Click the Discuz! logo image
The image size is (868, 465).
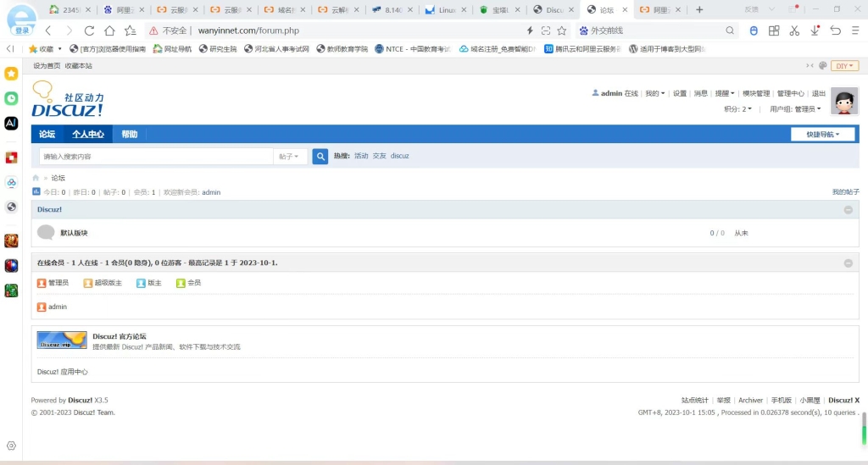68,100
